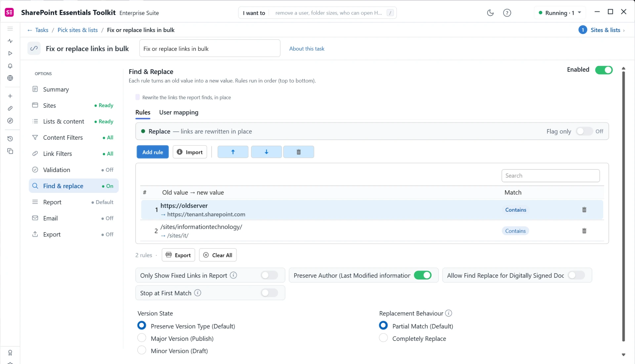
Task: Expand the Running status dropdown
Action: coord(560,13)
